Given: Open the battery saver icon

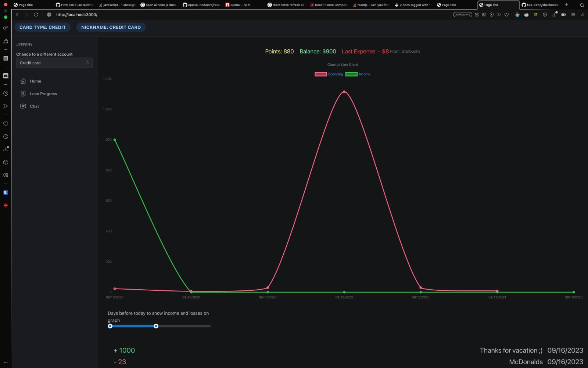Looking at the screenshot, I should pos(563,15).
